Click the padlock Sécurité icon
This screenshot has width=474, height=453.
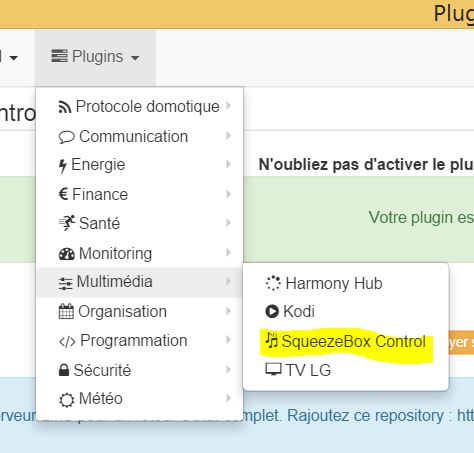pyautogui.click(x=64, y=370)
